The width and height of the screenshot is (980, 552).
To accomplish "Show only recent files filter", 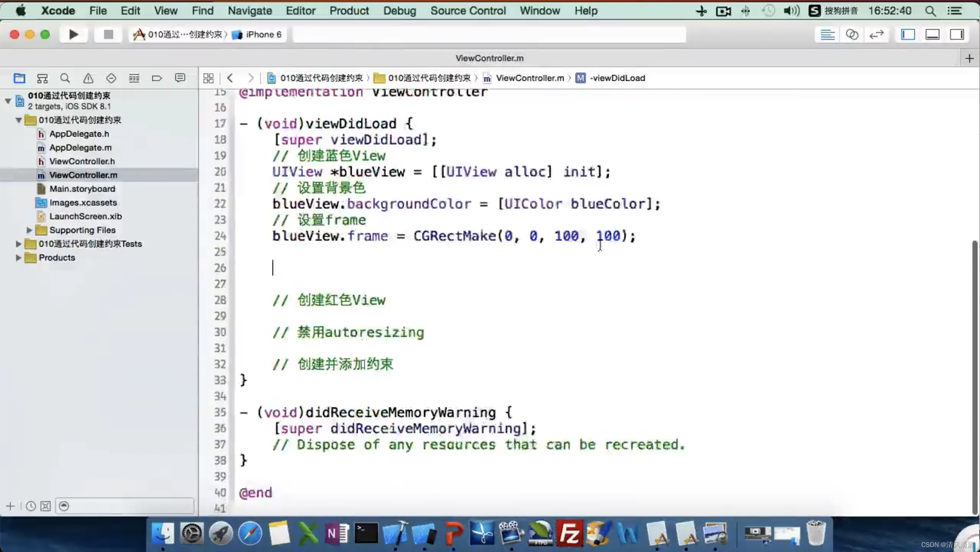I will click(31, 506).
